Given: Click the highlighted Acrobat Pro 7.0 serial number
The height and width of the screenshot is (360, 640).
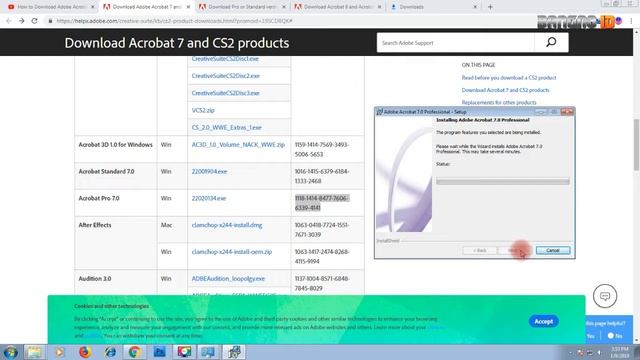Looking at the screenshot, I should [x=322, y=203].
